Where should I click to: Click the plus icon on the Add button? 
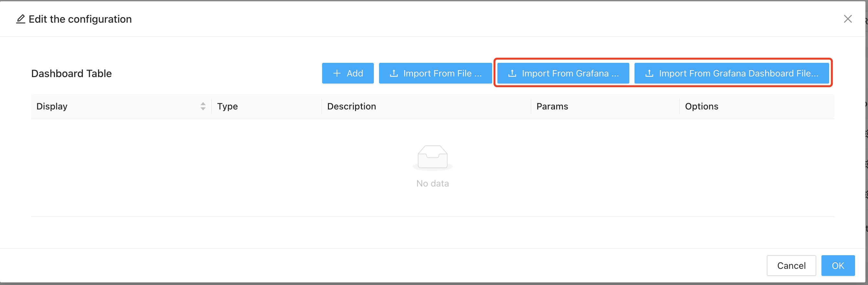pos(337,73)
